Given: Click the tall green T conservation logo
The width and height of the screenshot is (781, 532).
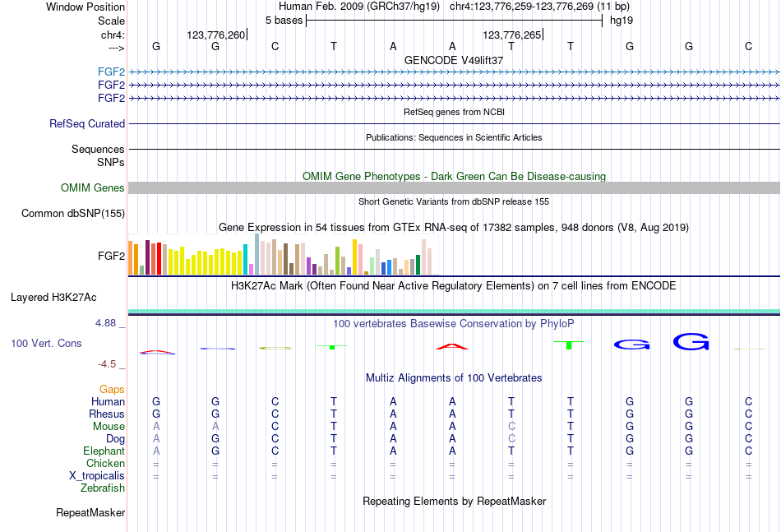Looking at the screenshot, I should [569, 345].
